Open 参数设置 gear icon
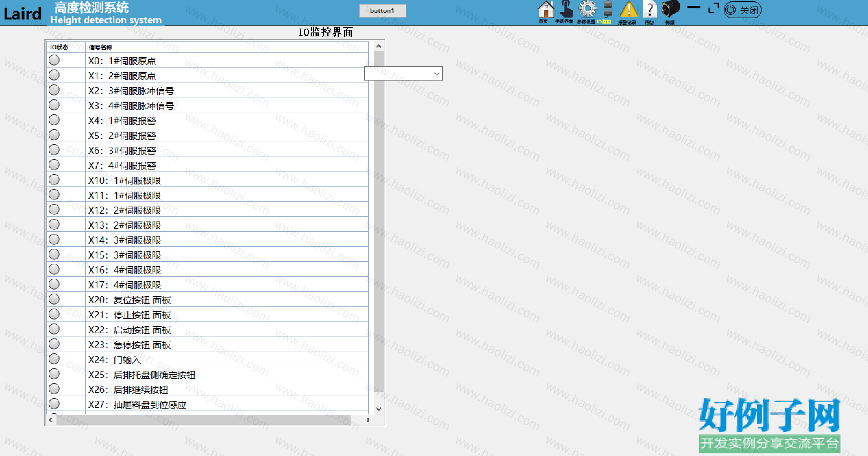 click(587, 12)
